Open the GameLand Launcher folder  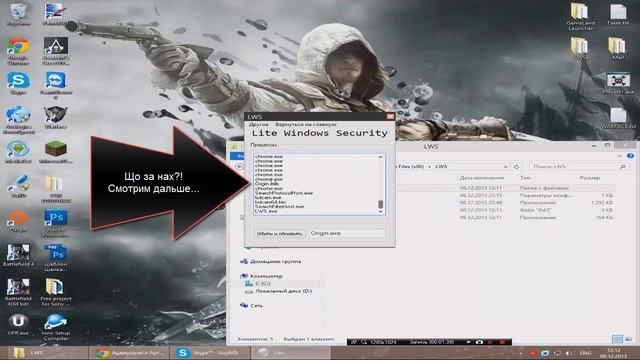(580, 16)
